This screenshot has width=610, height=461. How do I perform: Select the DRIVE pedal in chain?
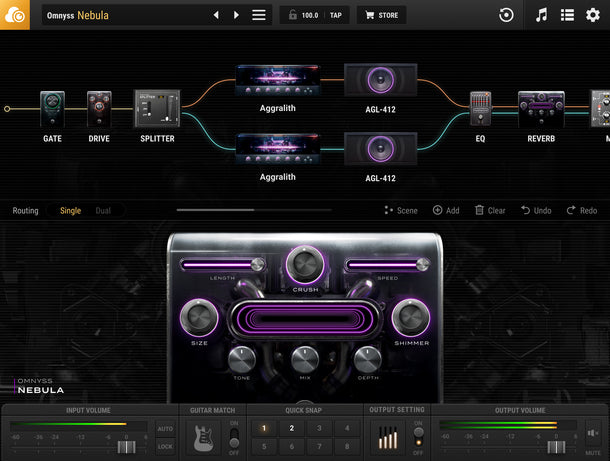pyautogui.click(x=99, y=109)
